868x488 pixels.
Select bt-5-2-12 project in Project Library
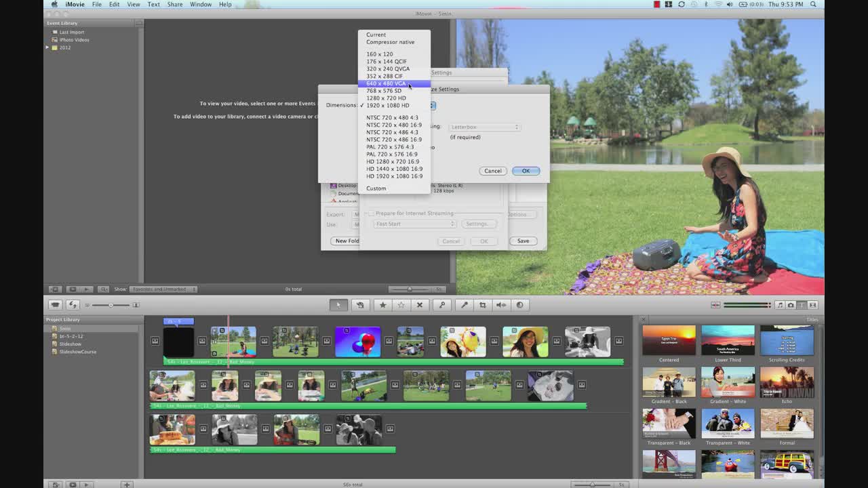point(71,336)
